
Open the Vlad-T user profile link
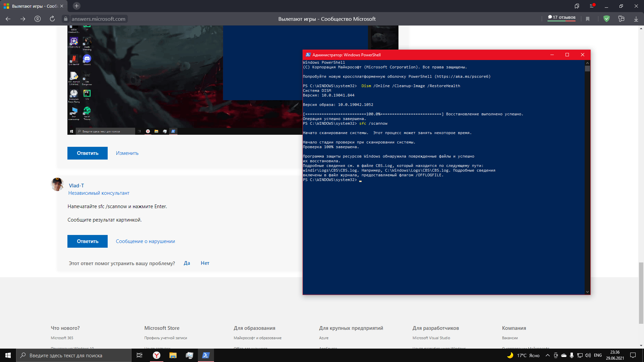coord(76,186)
